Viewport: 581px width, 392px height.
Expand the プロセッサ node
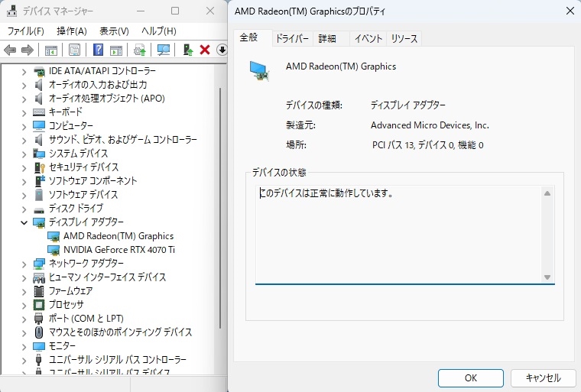click(24, 306)
